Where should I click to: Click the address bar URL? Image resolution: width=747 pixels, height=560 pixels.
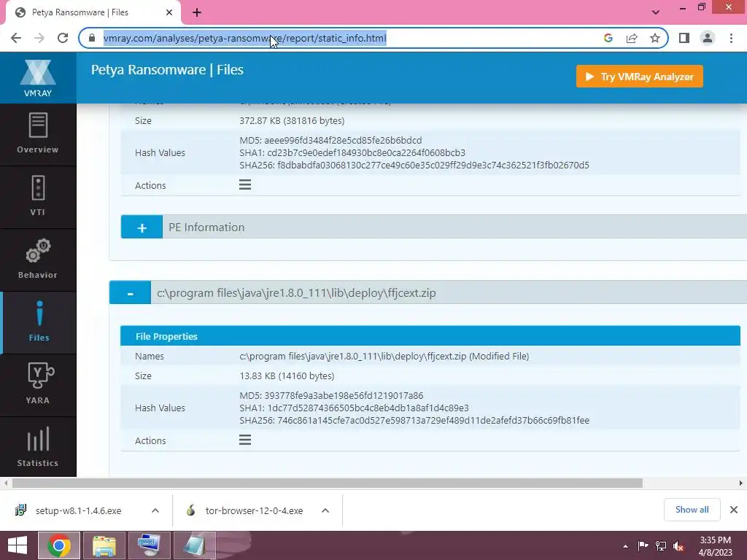pos(244,38)
